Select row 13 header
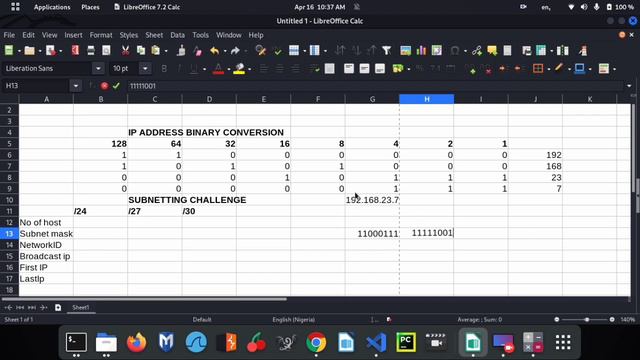 coord(9,233)
